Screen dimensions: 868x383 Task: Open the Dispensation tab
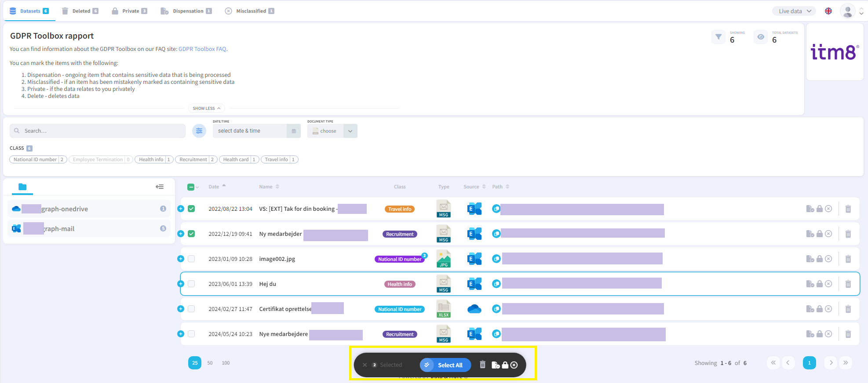186,11
